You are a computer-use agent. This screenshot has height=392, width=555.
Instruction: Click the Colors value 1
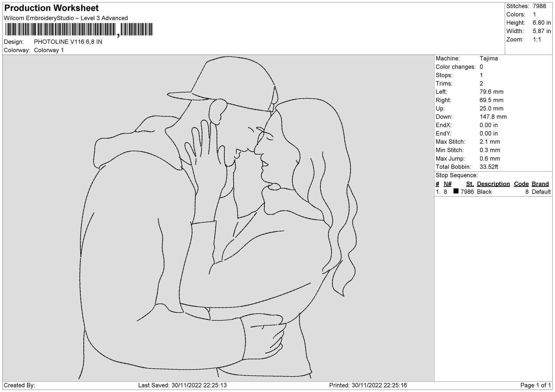point(534,15)
